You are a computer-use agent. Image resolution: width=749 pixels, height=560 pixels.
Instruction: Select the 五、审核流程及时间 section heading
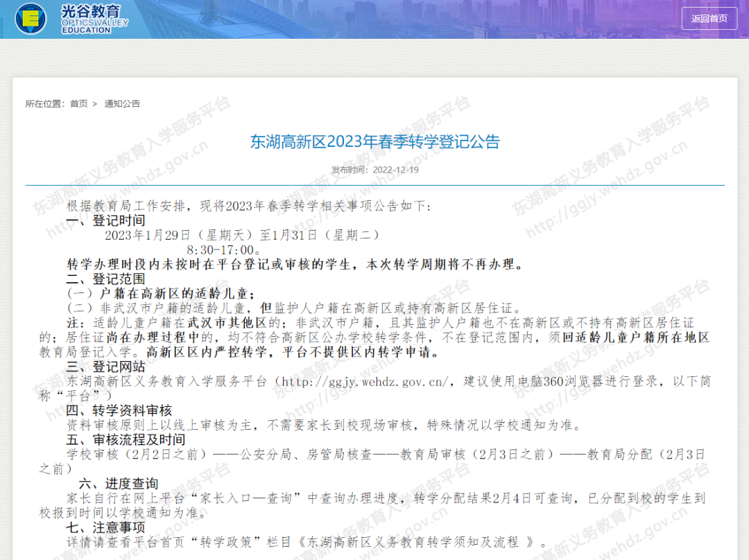(126, 439)
